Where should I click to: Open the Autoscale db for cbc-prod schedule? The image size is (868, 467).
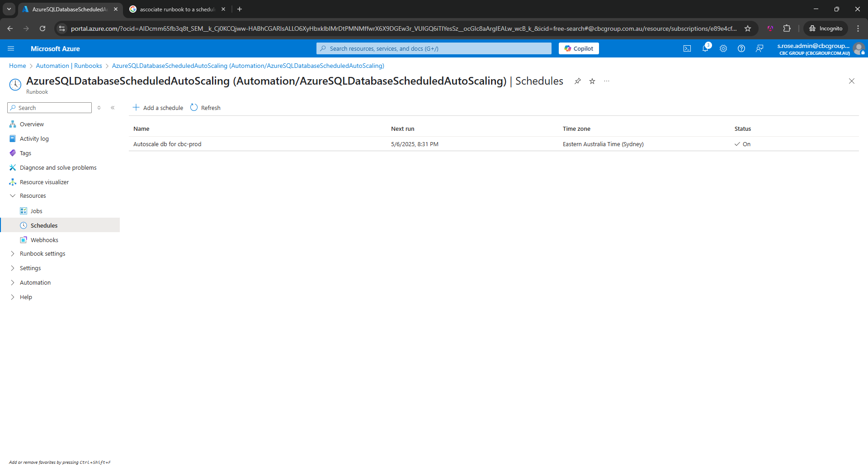click(x=167, y=144)
